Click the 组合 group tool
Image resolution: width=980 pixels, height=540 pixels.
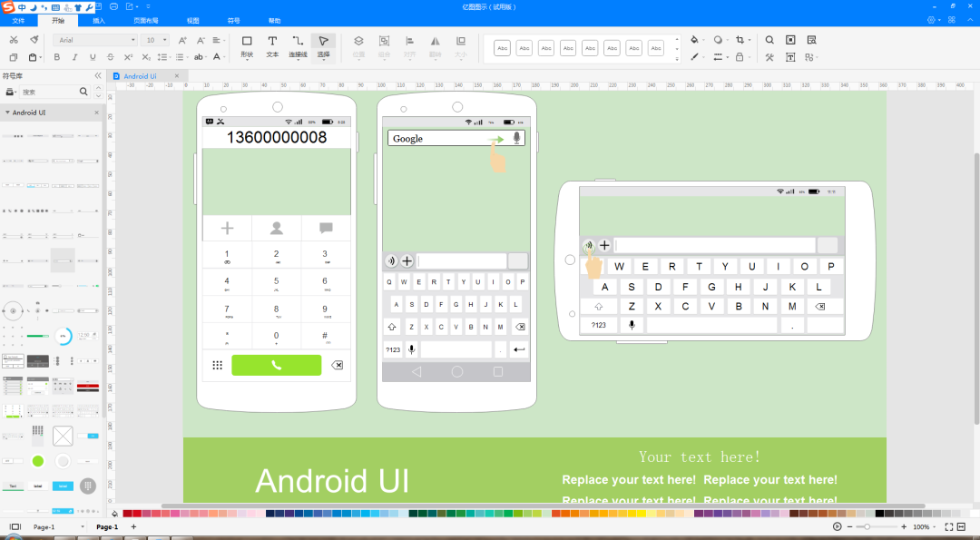[385, 47]
